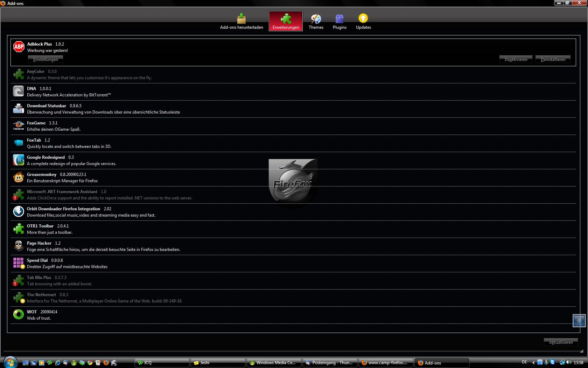Select the FoxGame extension name
Viewport: 588px width, 368px height.
(36, 123)
